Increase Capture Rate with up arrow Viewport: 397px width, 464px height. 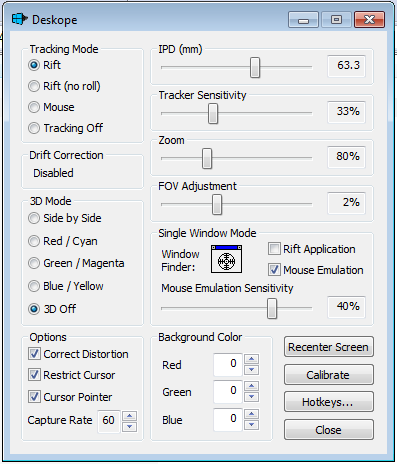[130, 416]
